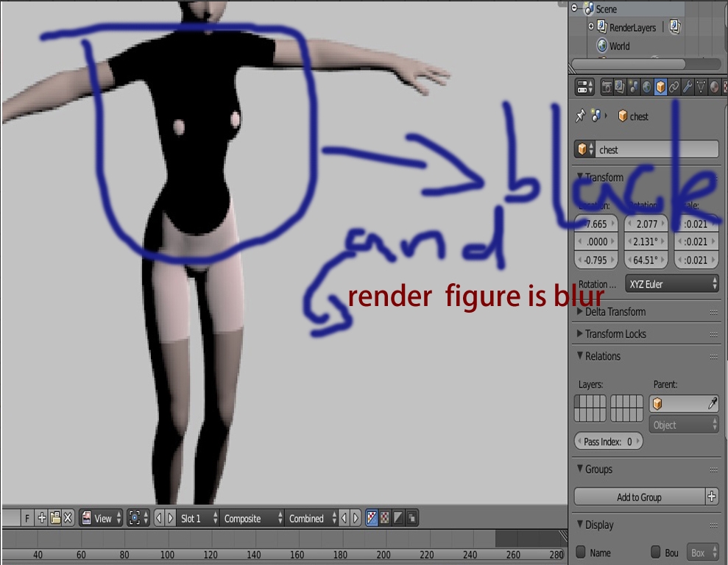Switch to the World properties tab
This screenshot has height=565, width=728.
646,88
